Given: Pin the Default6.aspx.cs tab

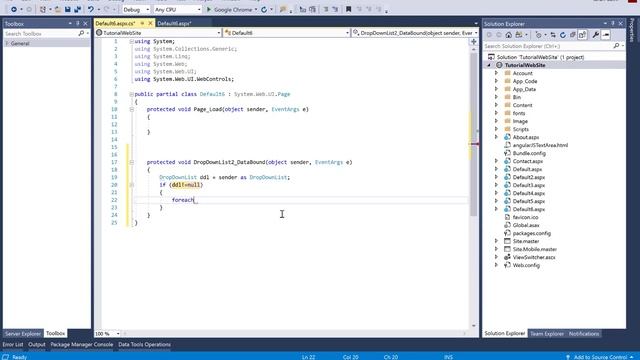Looking at the screenshot, I should pyautogui.click(x=142, y=24).
